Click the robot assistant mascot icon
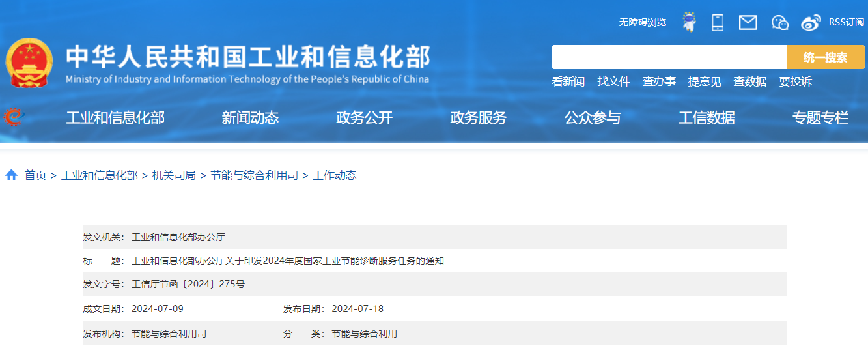 (x=688, y=22)
